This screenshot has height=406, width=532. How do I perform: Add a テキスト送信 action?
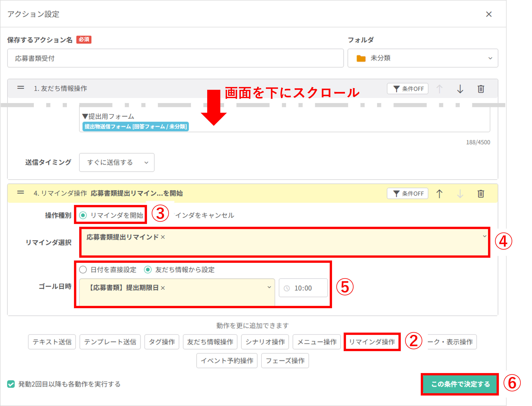pos(52,341)
